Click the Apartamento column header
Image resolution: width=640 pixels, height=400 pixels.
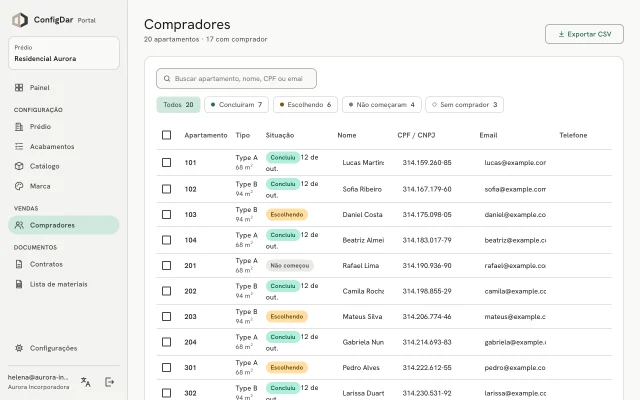pos(206,135)
